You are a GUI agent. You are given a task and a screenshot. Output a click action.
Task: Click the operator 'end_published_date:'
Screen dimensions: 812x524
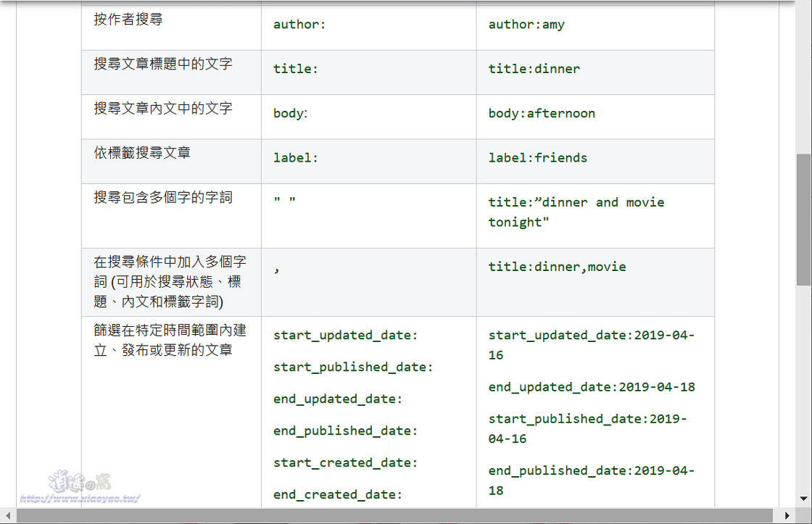coord(345,431)
